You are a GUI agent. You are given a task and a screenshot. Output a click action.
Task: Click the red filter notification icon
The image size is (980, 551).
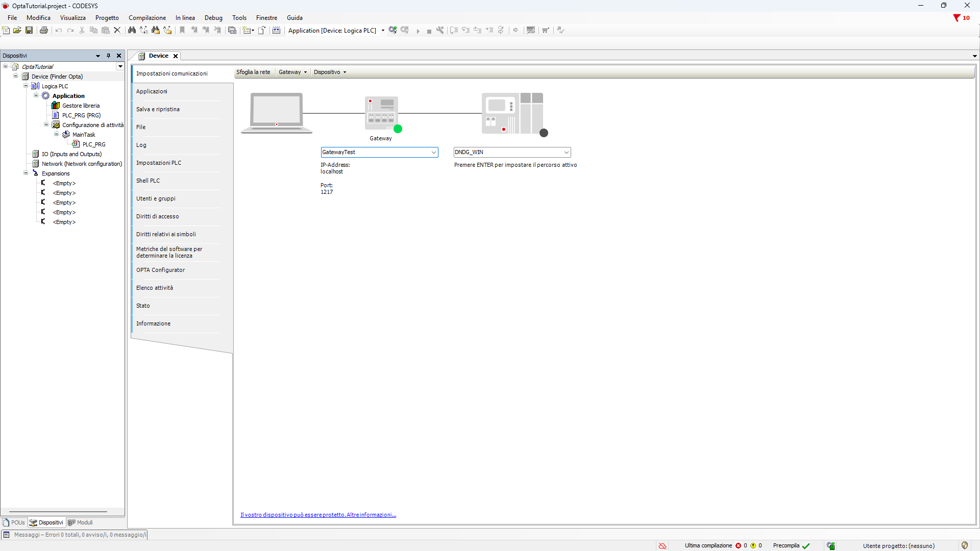957,18
